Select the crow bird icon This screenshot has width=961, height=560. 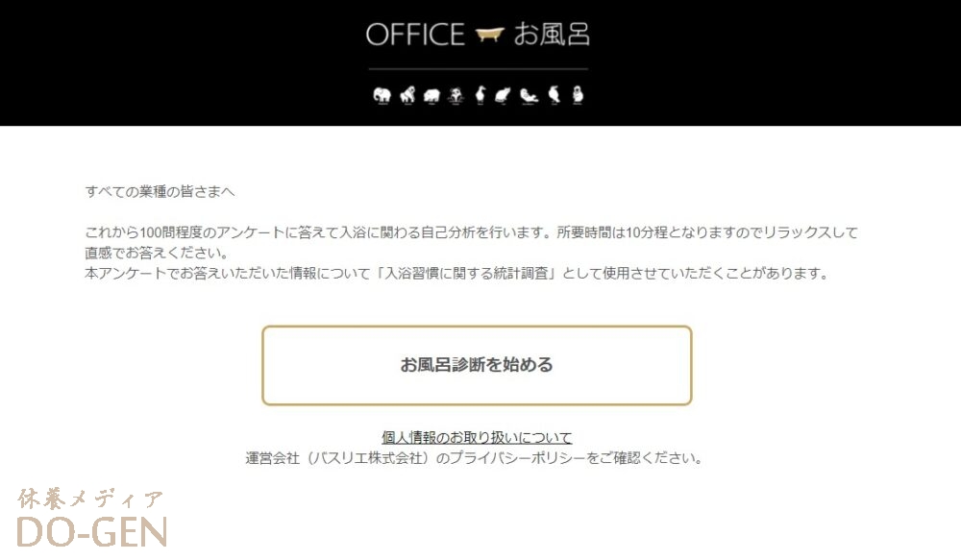pos(554,95)
